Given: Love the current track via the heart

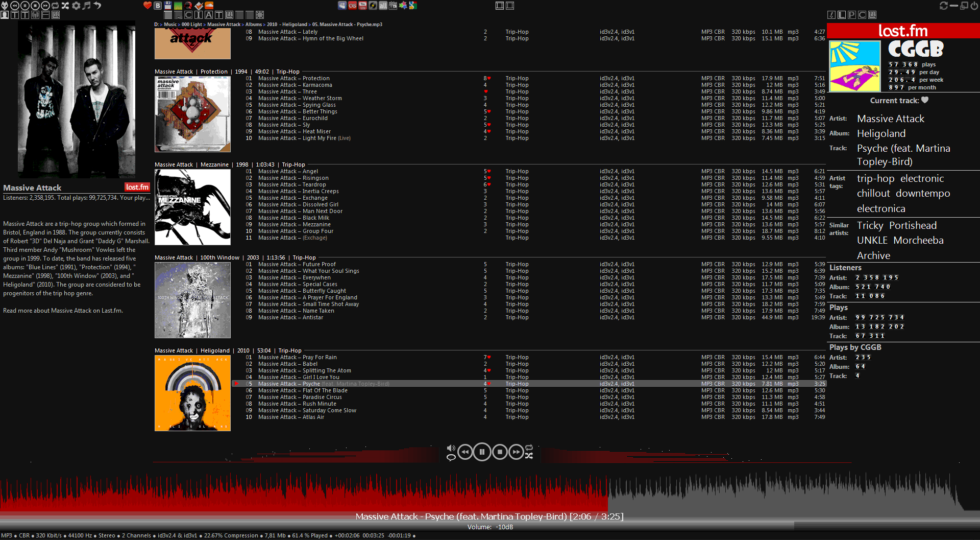Looking at the screenshot, I should [925, 100].
